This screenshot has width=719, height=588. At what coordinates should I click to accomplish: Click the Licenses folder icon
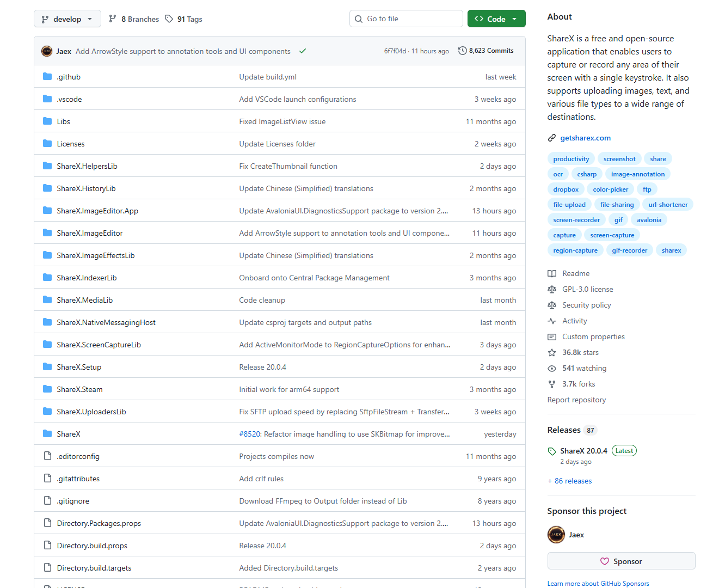pyautogui.click(x=47, y=144)
